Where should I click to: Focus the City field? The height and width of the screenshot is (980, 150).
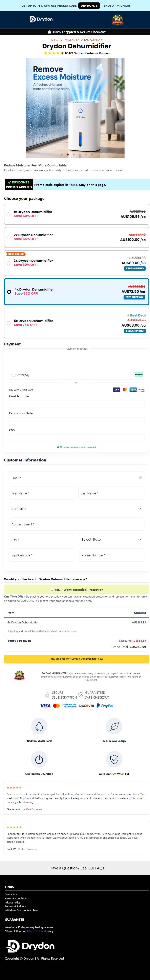pyautogui.click(x=42, y=539)
